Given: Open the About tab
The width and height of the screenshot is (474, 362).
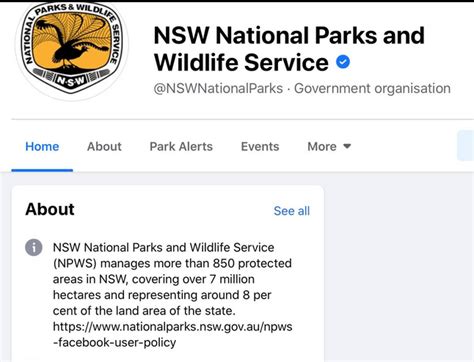Looking at the screenshot, I should click(104, 146).
